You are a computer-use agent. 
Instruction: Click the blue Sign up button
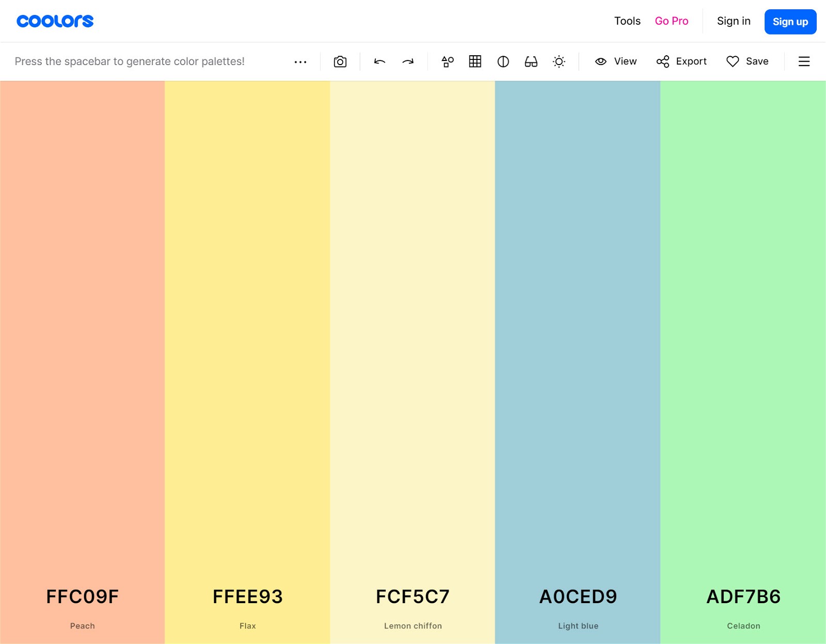click(x=790, y=22)
